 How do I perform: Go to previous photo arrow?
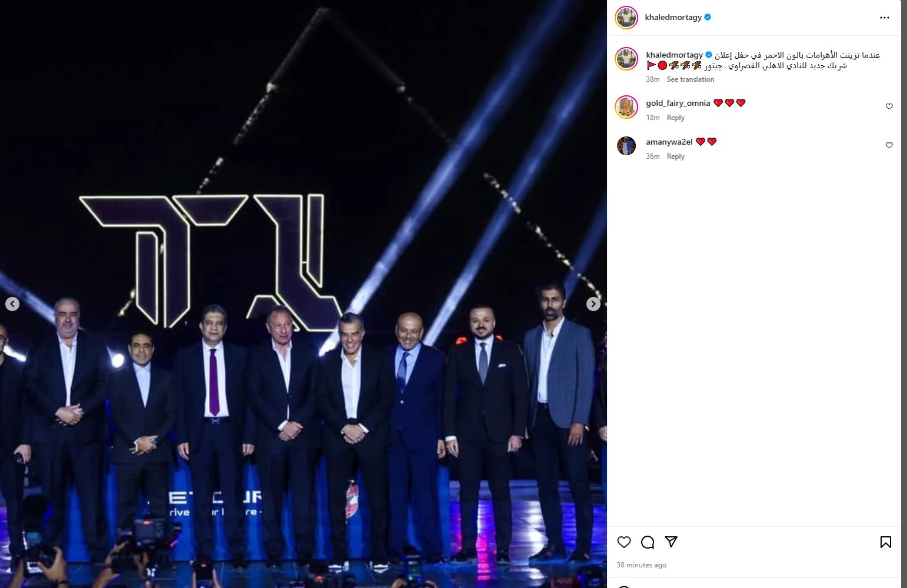pos(12,304)
